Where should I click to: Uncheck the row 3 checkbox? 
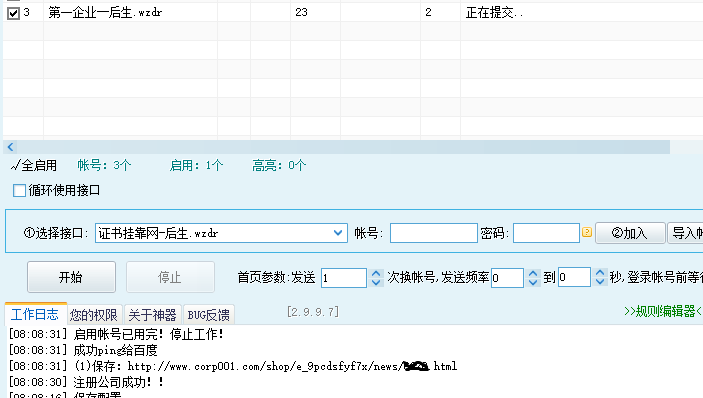[x=13, y=13]
